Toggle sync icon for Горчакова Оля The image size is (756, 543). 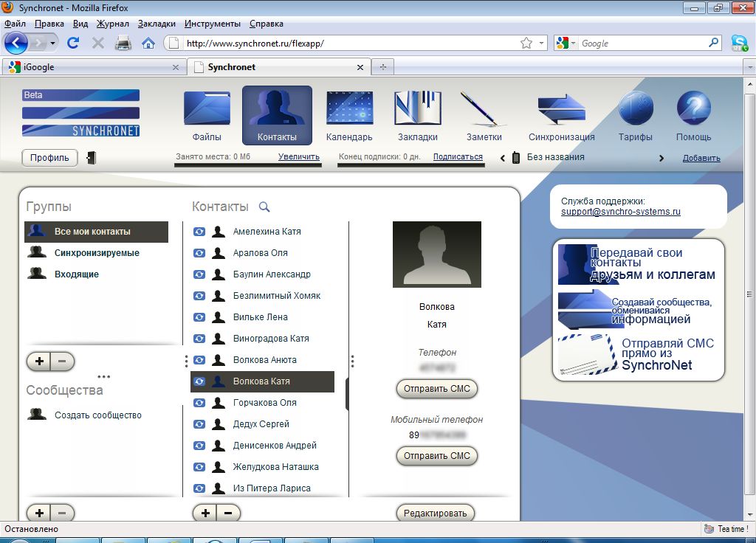point(199,403)
